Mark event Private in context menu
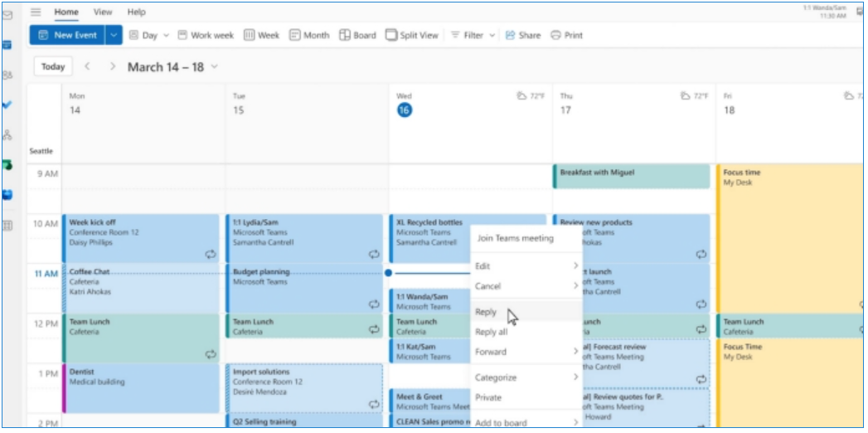 click(526, 397)
